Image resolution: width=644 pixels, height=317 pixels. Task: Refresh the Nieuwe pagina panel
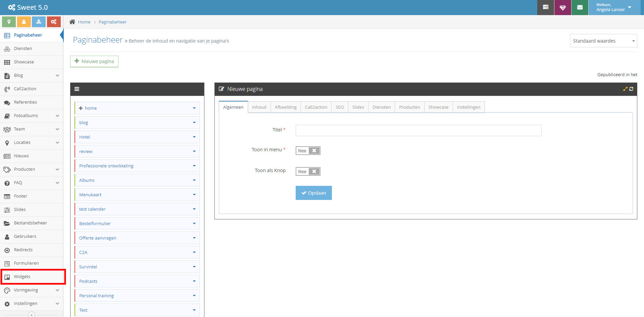click(631, 89)
